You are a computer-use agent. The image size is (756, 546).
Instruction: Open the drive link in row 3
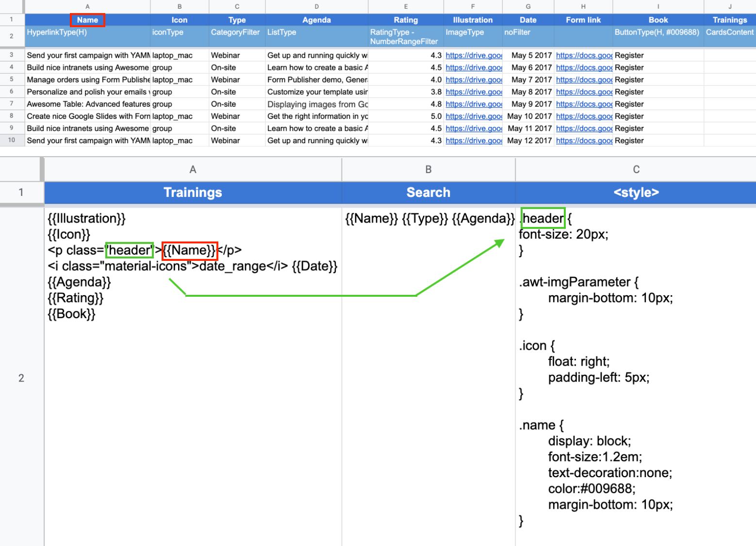pos(474,55)
